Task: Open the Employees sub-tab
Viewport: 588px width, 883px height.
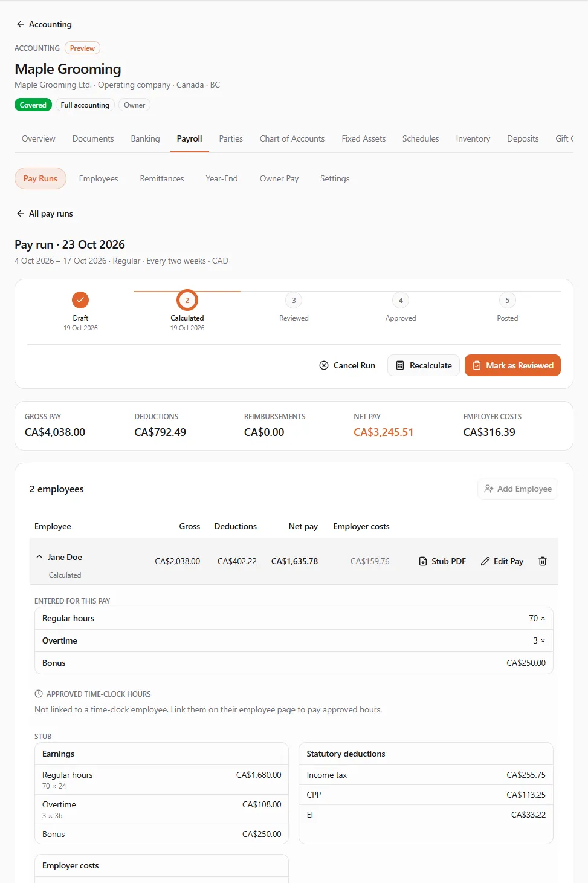Action: [x=99, y=178]
